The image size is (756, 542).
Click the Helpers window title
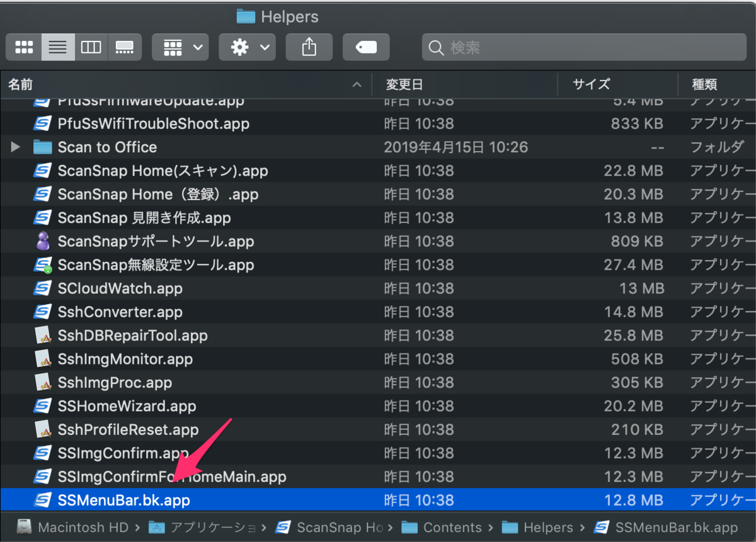pyautogui.click(x=277, y=16)
